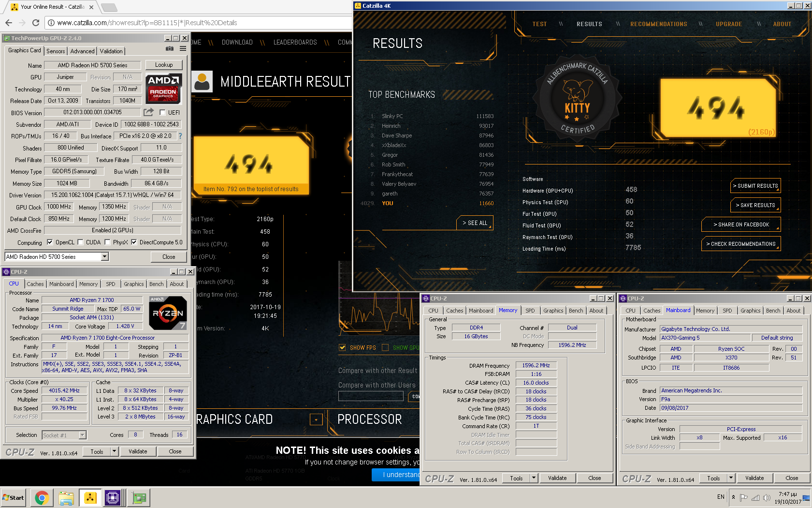Click the Ryzen 7 logo in CPU-Z
This screenshot has height=508, width=812.
coord(168,313)
